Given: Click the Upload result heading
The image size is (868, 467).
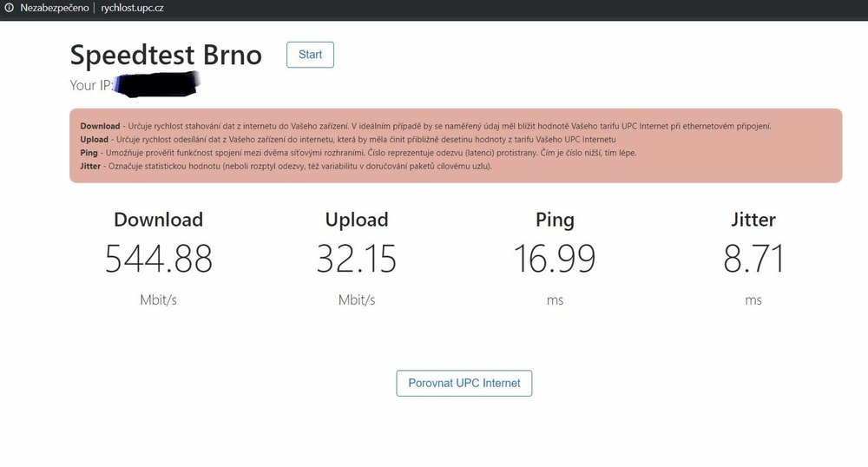Looking at the screenshot, I should click(x=357, y=220).
